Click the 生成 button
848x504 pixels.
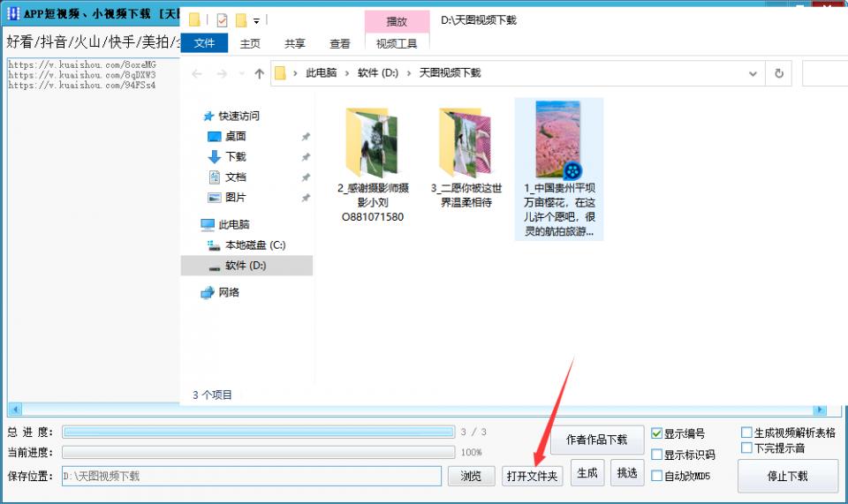pos(587,473)
